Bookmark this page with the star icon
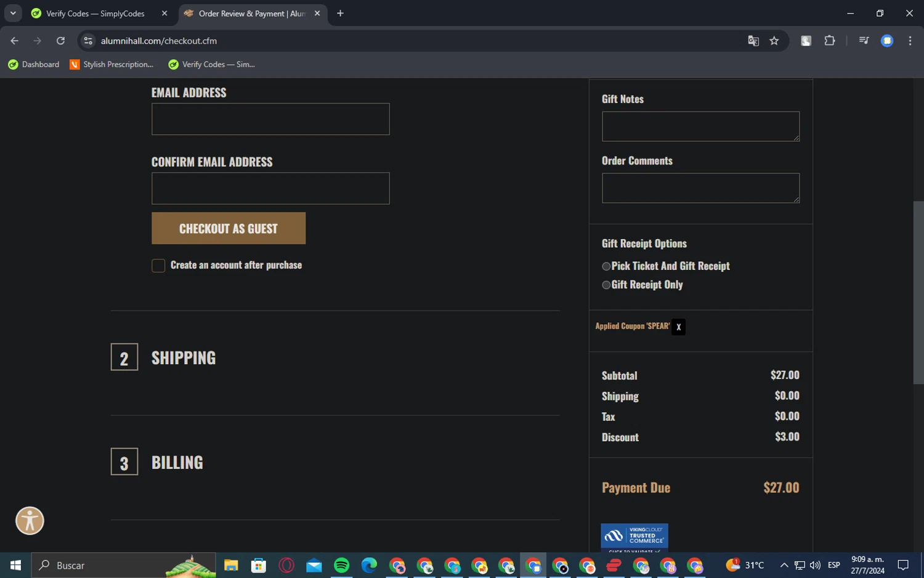 [x=774, y=41]
